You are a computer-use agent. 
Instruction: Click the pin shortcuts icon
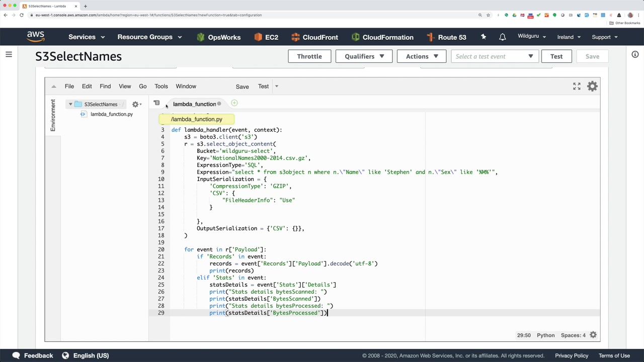[484, 37]
